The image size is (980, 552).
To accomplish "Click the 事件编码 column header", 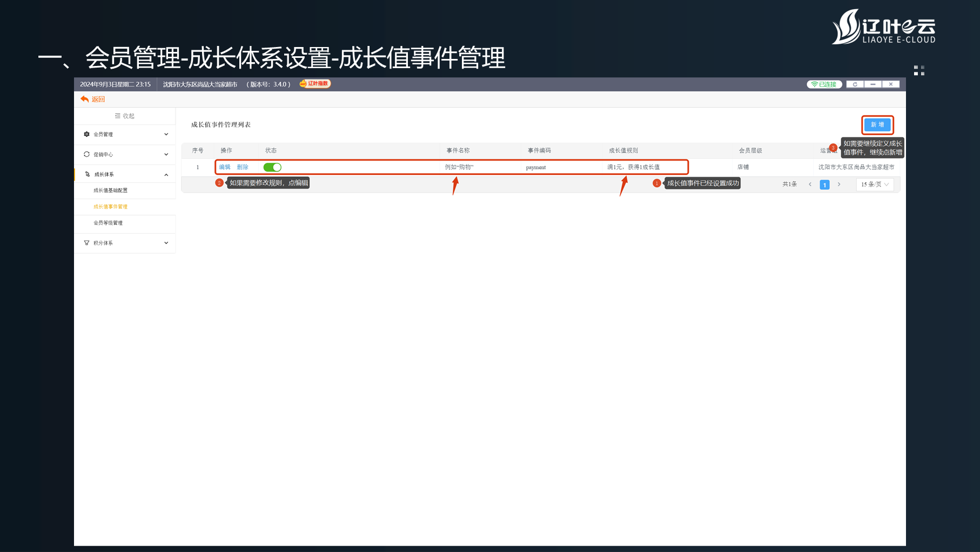I will [539, 150].
